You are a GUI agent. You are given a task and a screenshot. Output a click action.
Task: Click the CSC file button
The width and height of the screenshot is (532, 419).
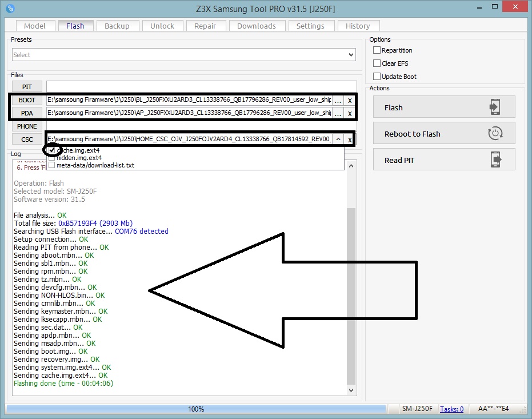pyautogui.click(x=27, y=139)
